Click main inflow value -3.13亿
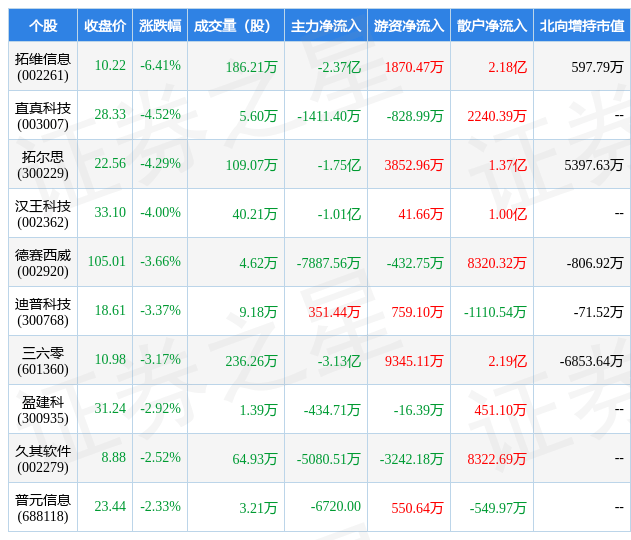 339,361
